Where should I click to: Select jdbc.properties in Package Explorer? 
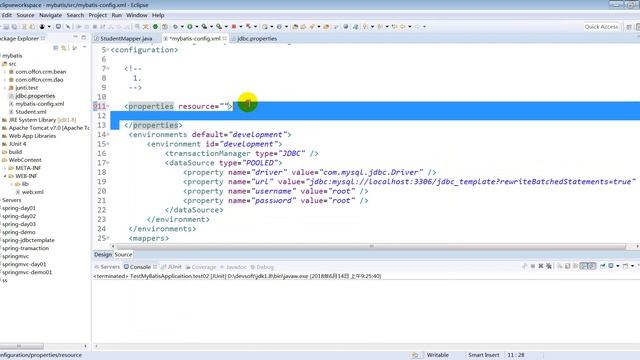[35, 96]
